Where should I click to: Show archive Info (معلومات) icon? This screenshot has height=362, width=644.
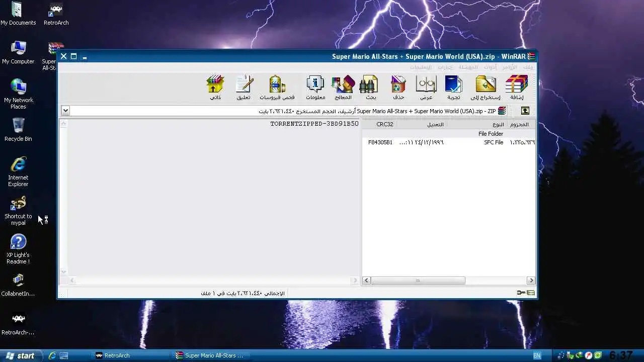tap(315, 88)
